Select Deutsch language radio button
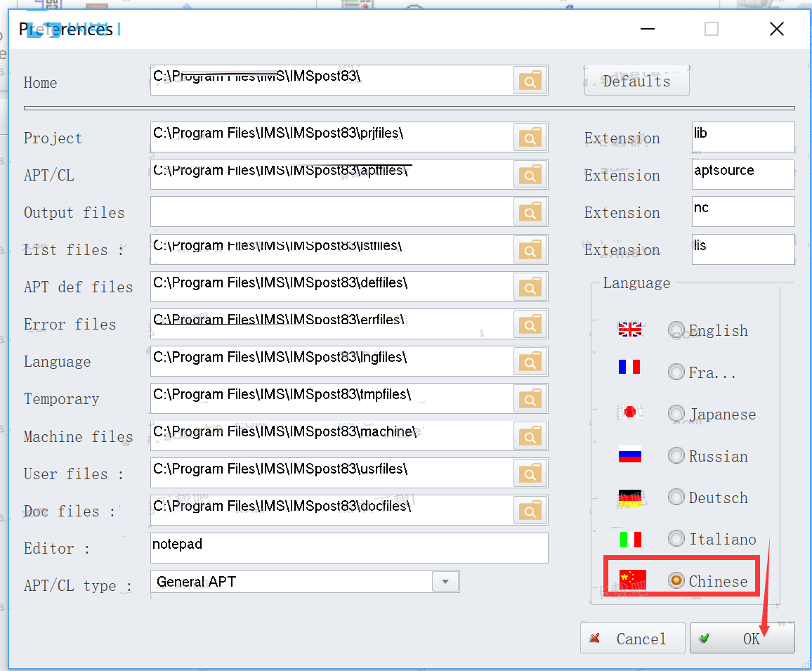Screen dimensions: 812x671 (x=676, y=497)
